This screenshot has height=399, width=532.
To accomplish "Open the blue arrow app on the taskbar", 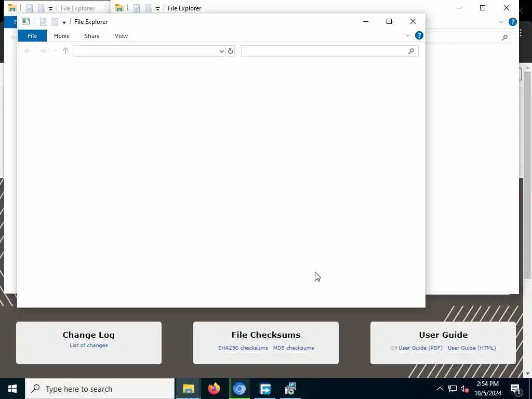I will pos(264,389).
